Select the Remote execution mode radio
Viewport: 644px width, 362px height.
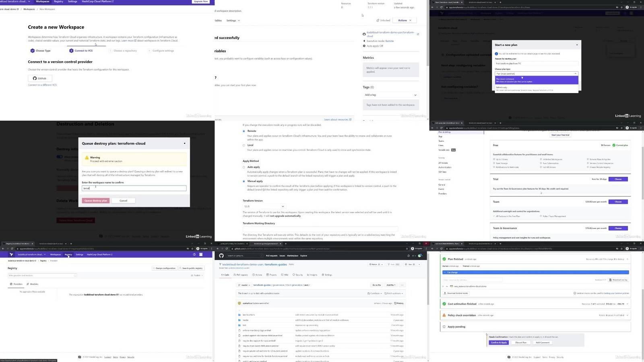[x=244, y=131]
